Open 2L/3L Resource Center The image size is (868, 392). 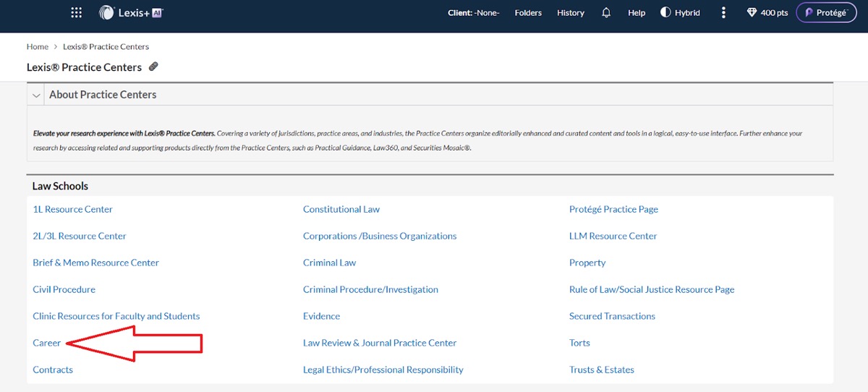click(80, 236)
